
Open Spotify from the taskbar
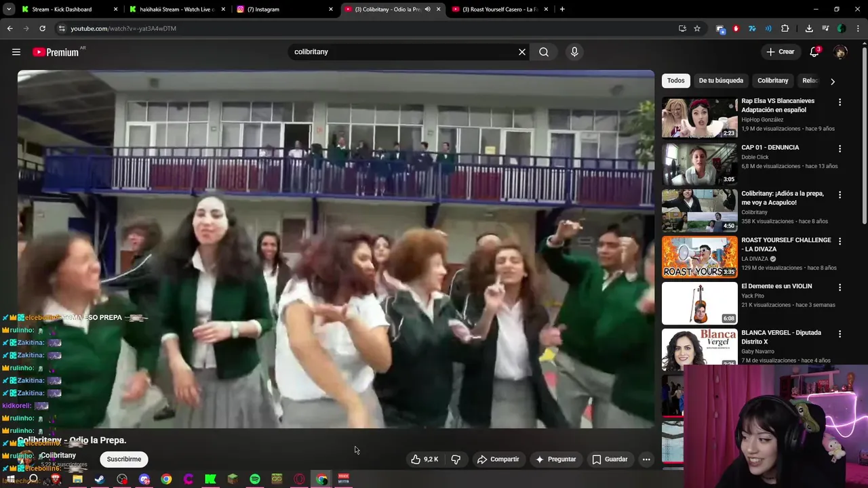coord(255,479)
